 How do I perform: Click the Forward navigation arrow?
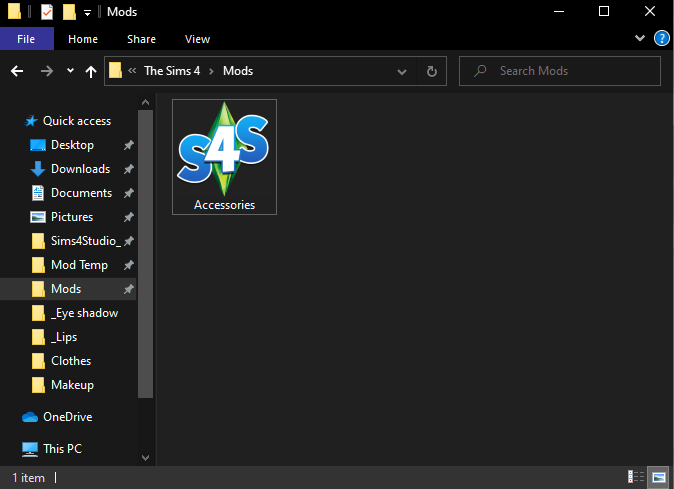coord(46,71)
